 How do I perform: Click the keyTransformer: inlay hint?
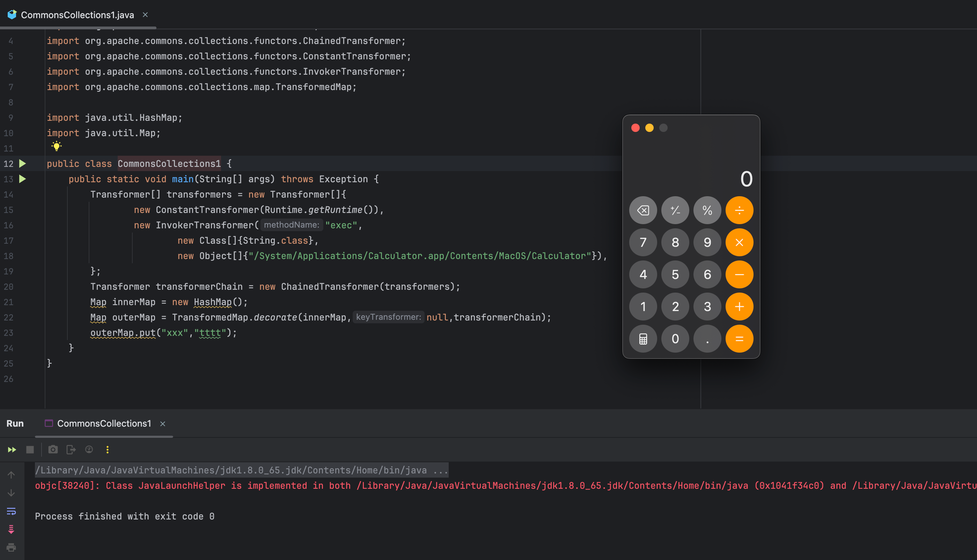[389, 317]
